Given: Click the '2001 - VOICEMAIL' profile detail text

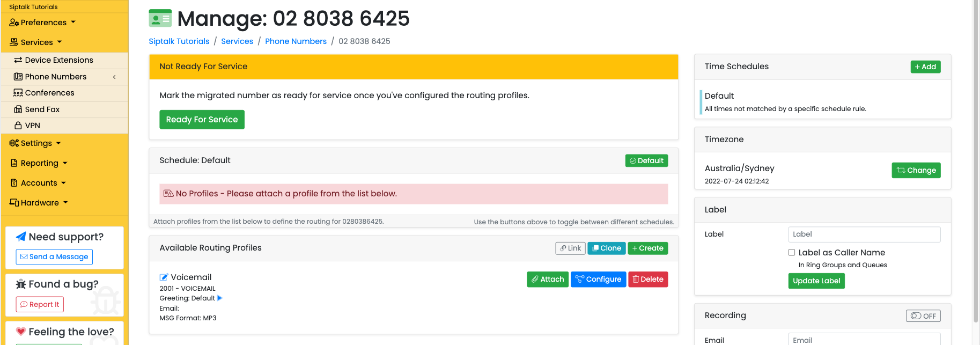Looking at the screenshot, I should (187, 289).
